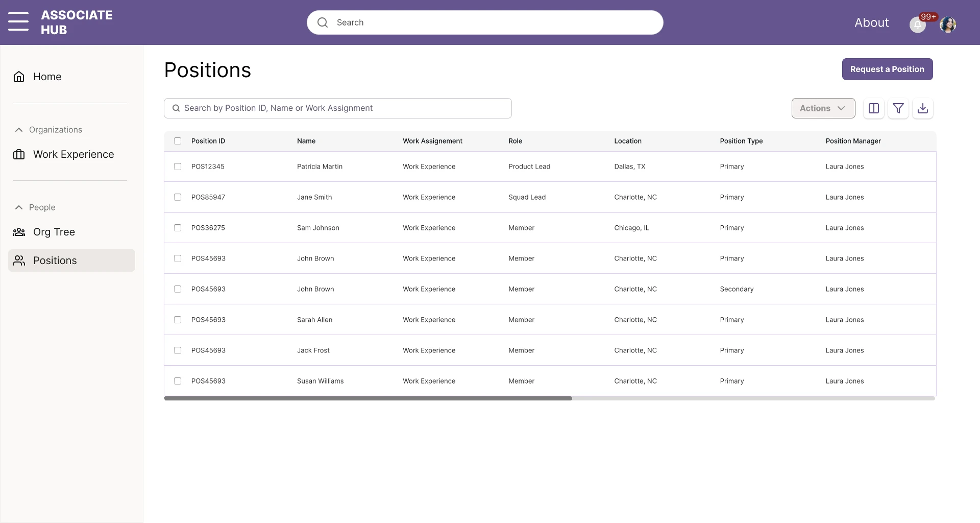Select Positions in sidebar
This screenshot has height=523, width=980.
click(71, 260)
